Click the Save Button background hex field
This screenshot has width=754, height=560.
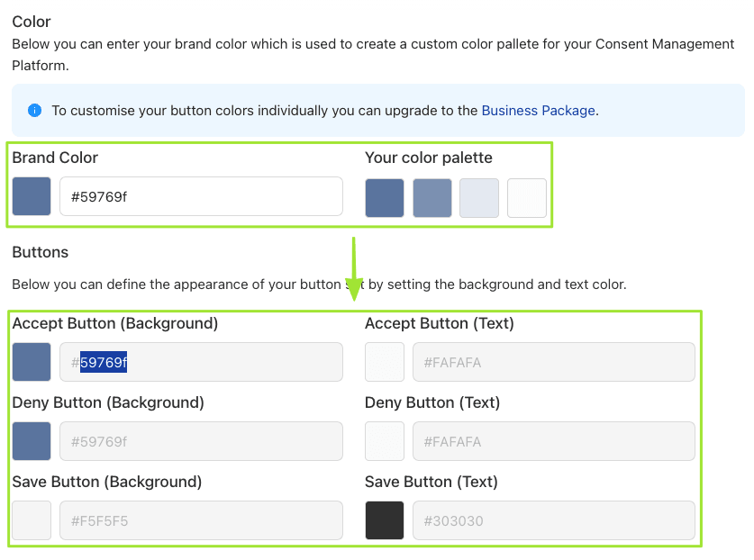tap(201, 520)
